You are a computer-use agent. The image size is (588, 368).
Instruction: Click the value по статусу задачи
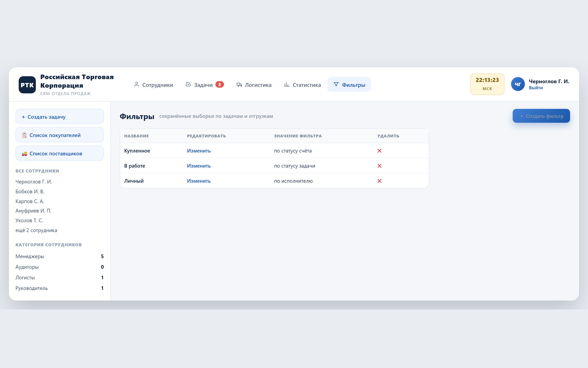[295, 166]
